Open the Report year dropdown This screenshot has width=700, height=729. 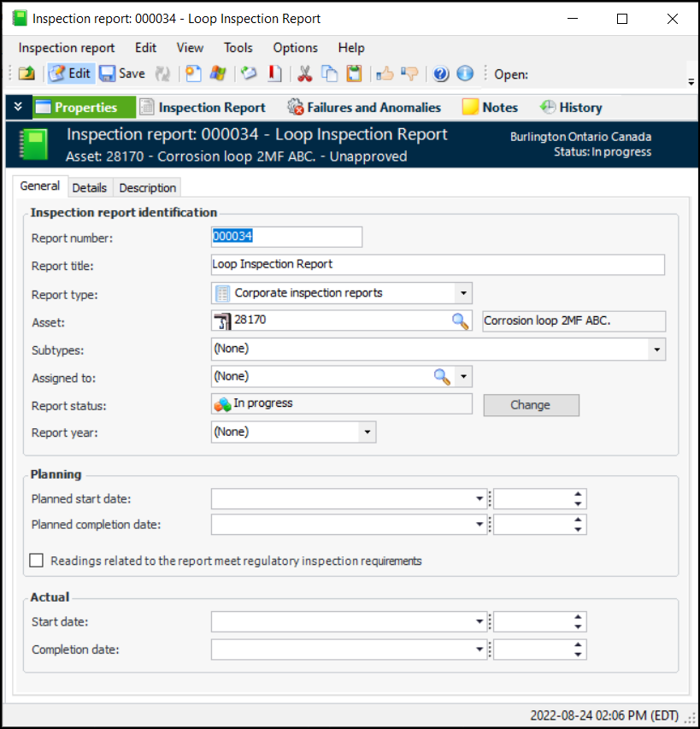coord(367,432)
